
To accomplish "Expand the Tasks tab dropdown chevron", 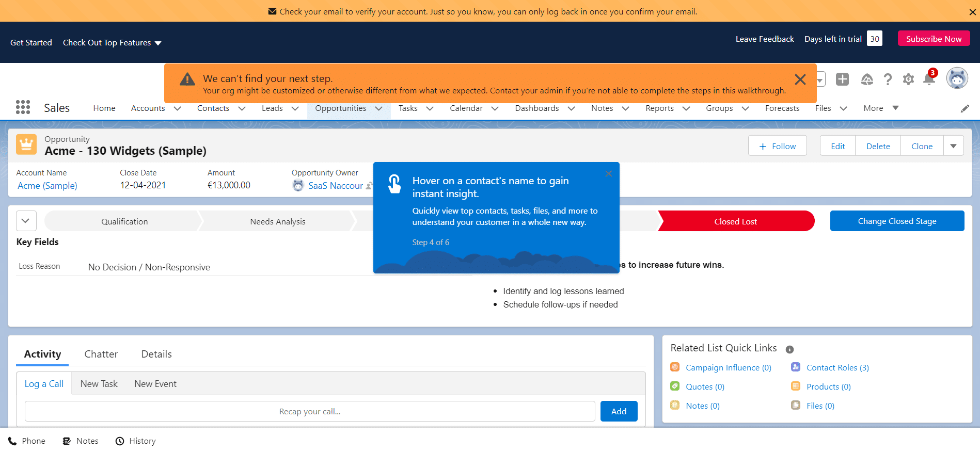I will [430, 108].
